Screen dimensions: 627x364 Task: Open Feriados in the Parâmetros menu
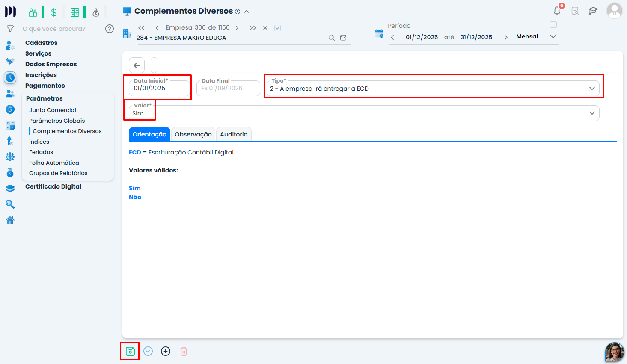[41, 152]
